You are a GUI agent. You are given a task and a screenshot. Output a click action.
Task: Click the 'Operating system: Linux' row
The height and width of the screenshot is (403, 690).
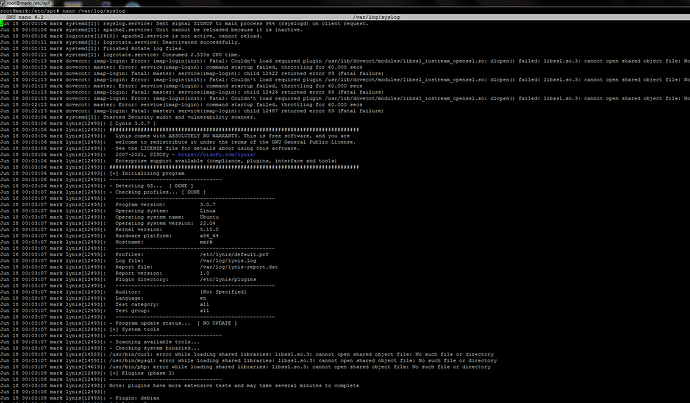[165, 211]
